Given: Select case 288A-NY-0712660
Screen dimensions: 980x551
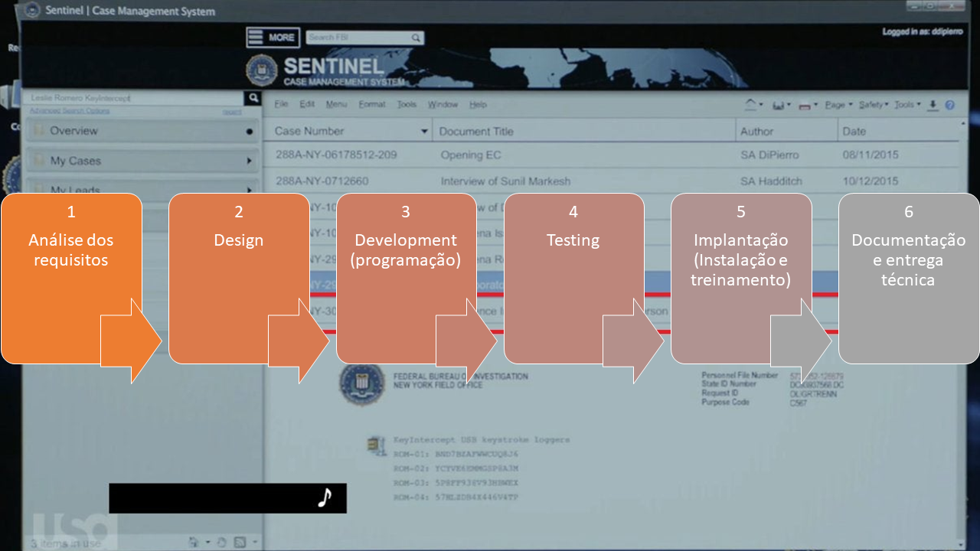Looking at the screenshot, I should 322,181.
